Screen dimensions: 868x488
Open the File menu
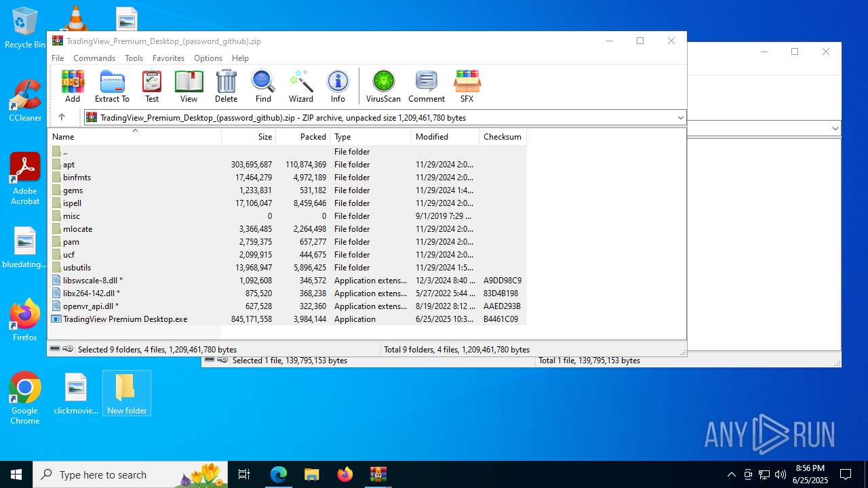(58, 58)
